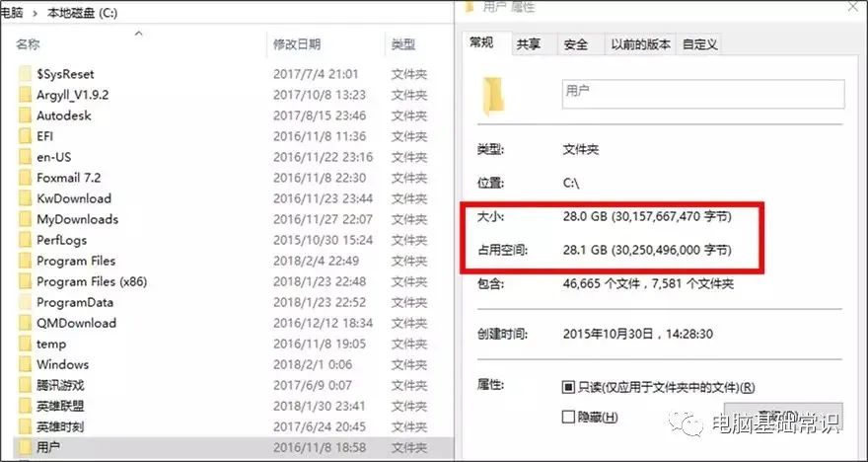Select the KwDownload folder icon
Viewport: 868px width, 462px height.
[25, 198]
